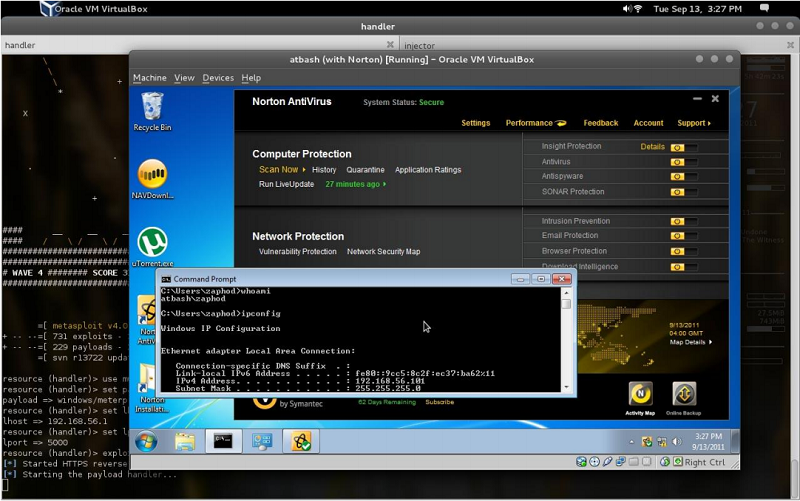Click the Show Desktop button on taskbar
The width and height of the screenshot is (800, 501).
pos(735,441)
